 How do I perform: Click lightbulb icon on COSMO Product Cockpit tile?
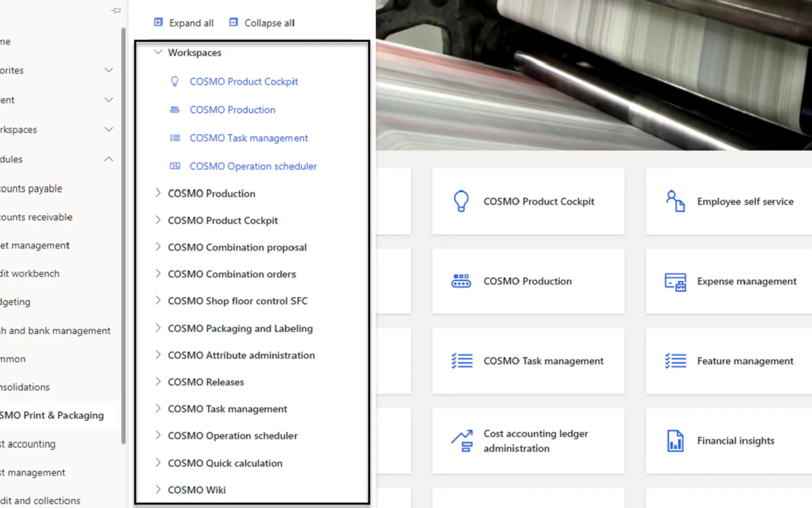pyautogui.click(x=461, y=201)
